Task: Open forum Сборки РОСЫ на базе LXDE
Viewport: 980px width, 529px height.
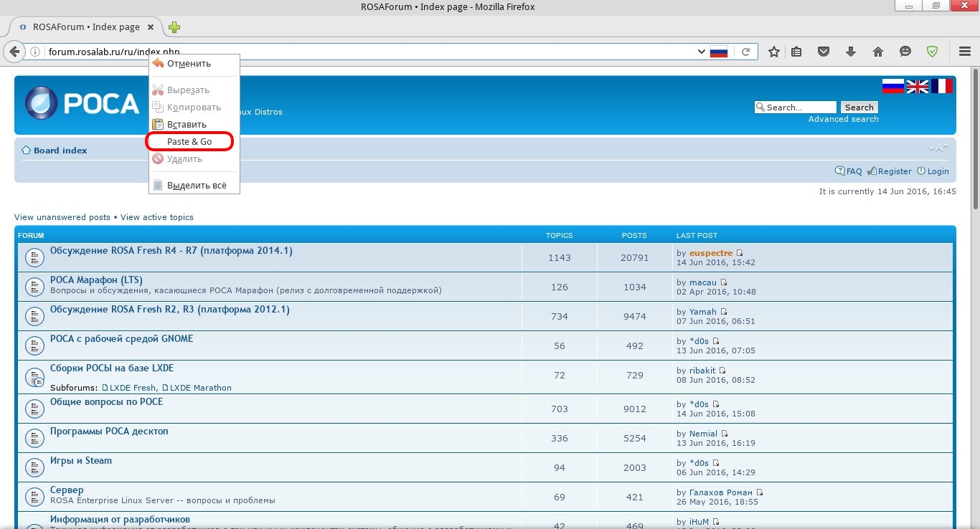Action: click(x=112, y=368)
